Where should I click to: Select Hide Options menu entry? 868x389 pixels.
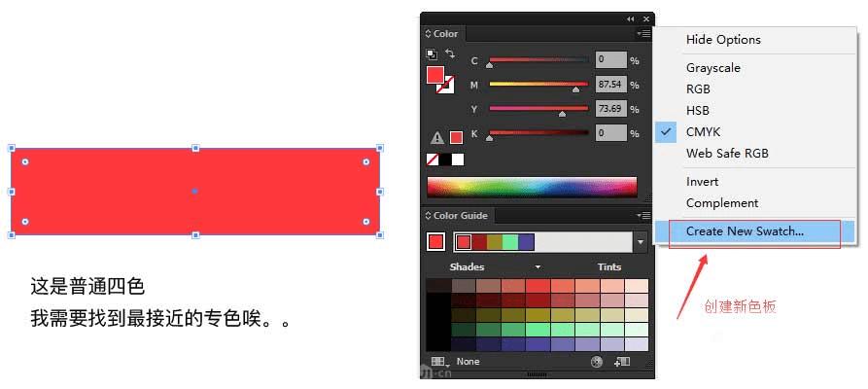(723, 40)
